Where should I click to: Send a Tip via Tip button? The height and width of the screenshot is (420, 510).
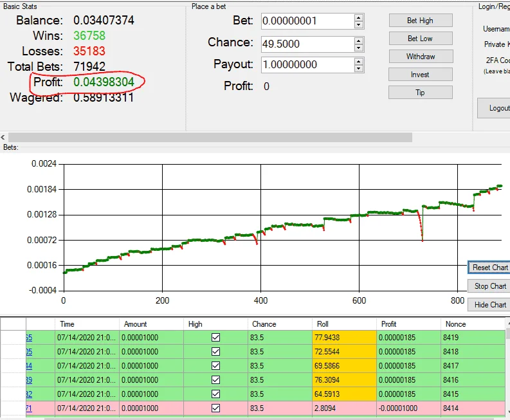pyautogui.click(x=420, y=93)
